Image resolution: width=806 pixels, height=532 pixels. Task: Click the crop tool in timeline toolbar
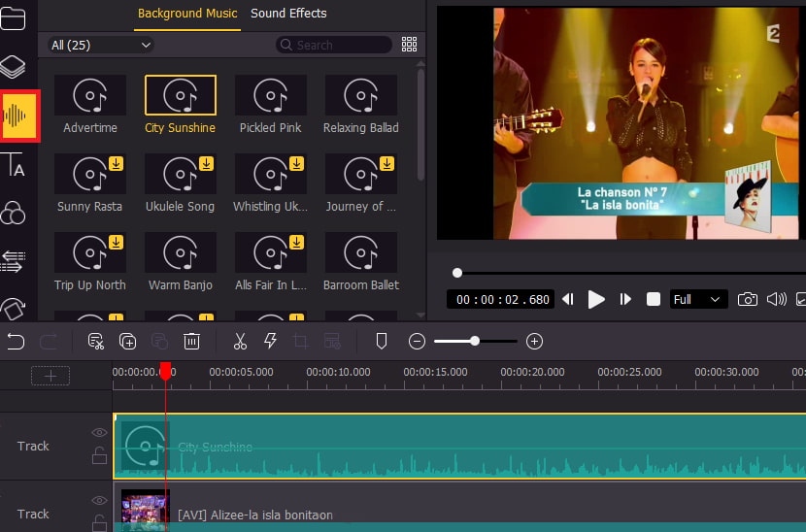(301, 342)
